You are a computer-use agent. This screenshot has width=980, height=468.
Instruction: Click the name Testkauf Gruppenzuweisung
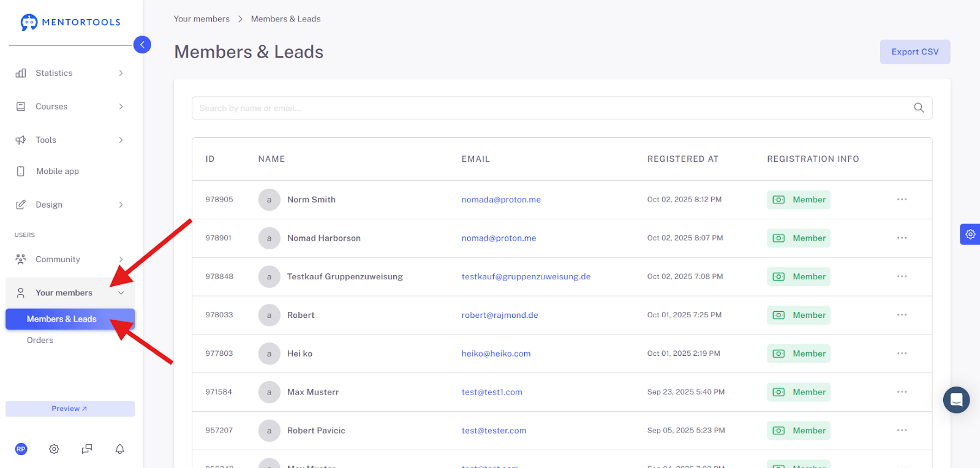coord(345,277)
